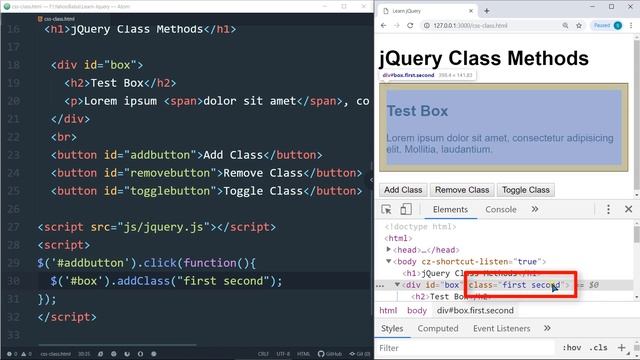This screenshot has height=360, width=640.
Task: Open the Styles tab
Action: coord(392,329)
